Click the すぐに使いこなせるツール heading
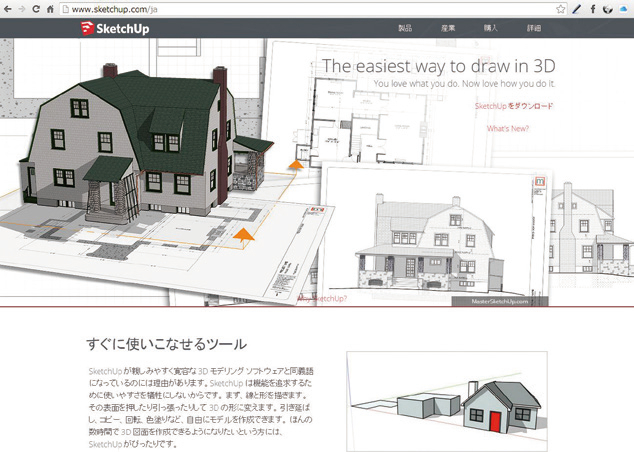The height and width of the screenshot is (452, 634). (x=167, y=344)
